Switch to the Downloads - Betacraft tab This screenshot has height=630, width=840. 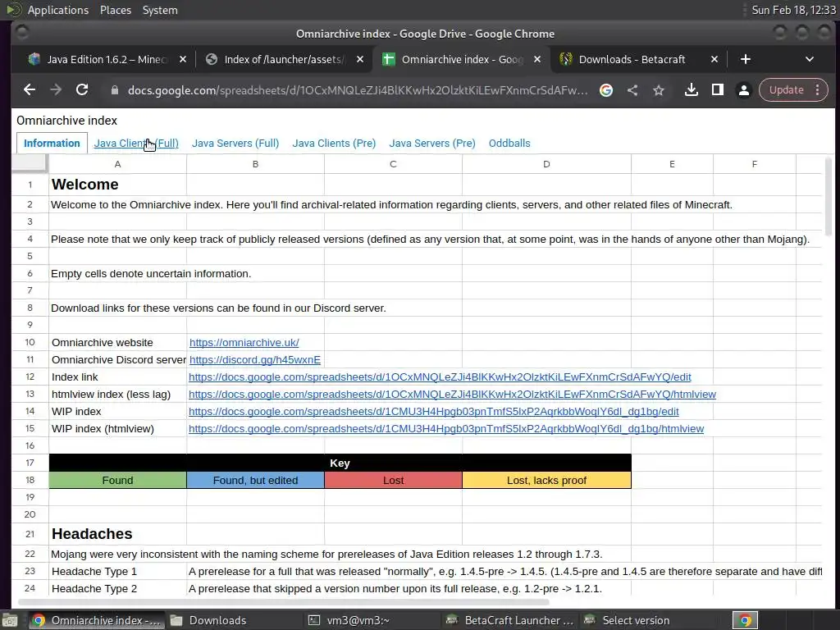[x=632, y=59]
